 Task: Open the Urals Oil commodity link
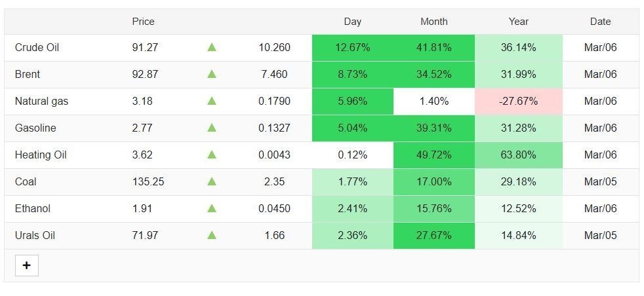tap(35, 235)
